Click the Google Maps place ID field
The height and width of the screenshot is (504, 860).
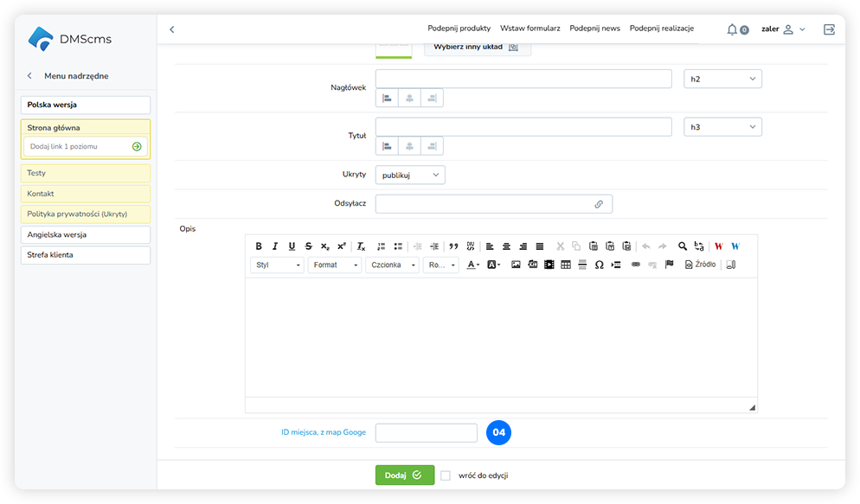(x=426, y=432)
